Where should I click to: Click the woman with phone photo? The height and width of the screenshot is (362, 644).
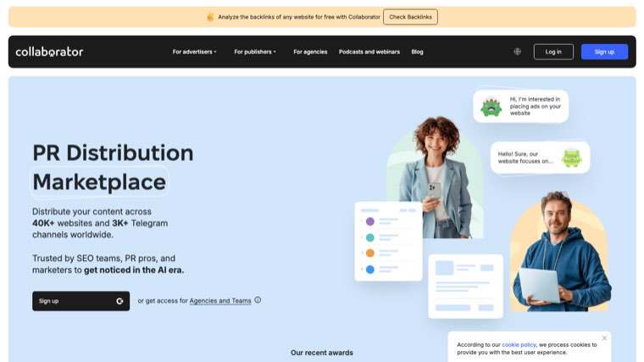436,176
